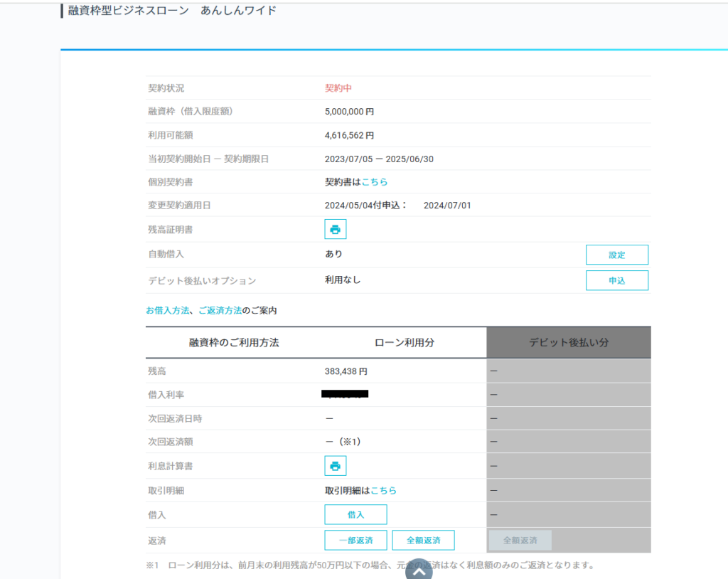Select the 一部返済 button

(x=355, y=540)
